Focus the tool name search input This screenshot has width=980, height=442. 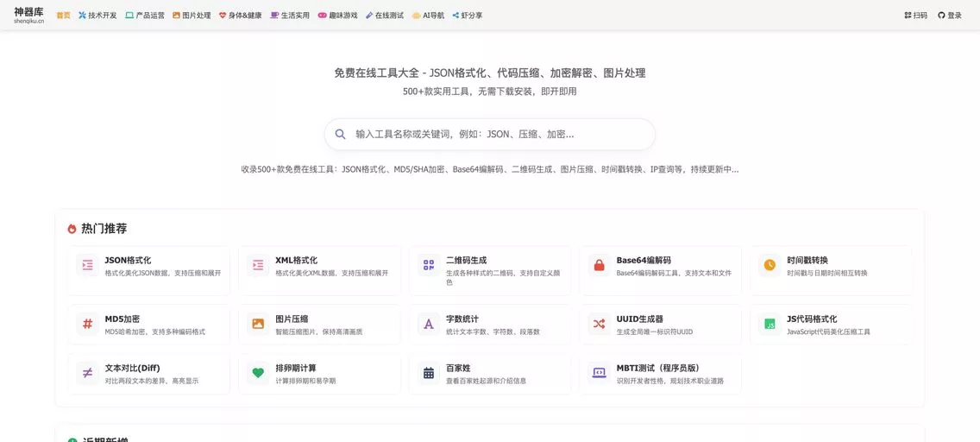click(x=489, y=134)
